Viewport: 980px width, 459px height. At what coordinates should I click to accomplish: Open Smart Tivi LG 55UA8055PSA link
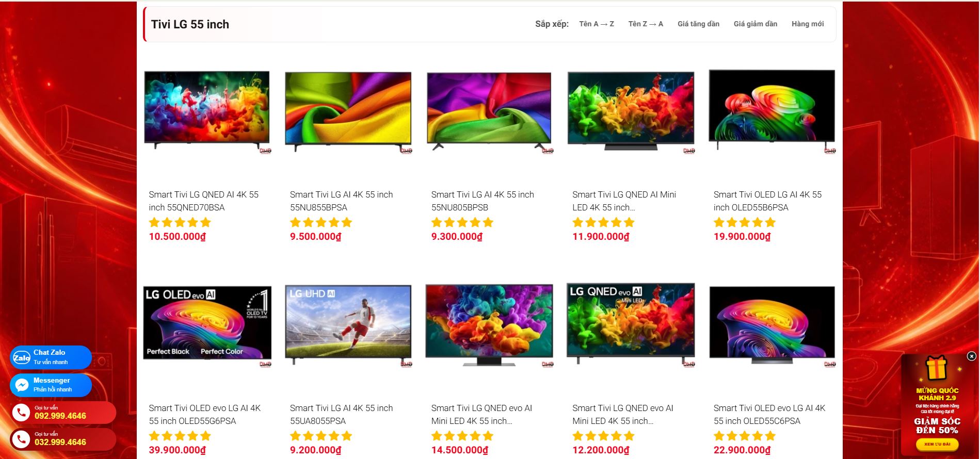point(341,414)
